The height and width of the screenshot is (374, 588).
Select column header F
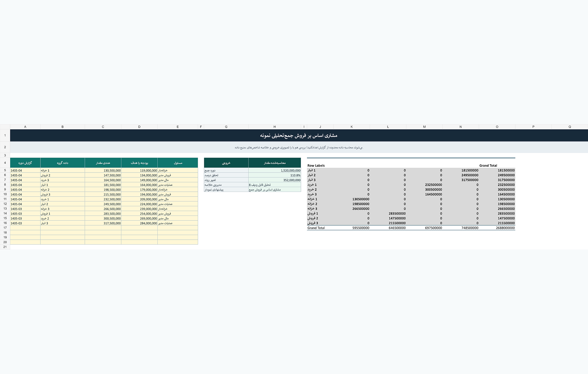(x=201, y=127)
